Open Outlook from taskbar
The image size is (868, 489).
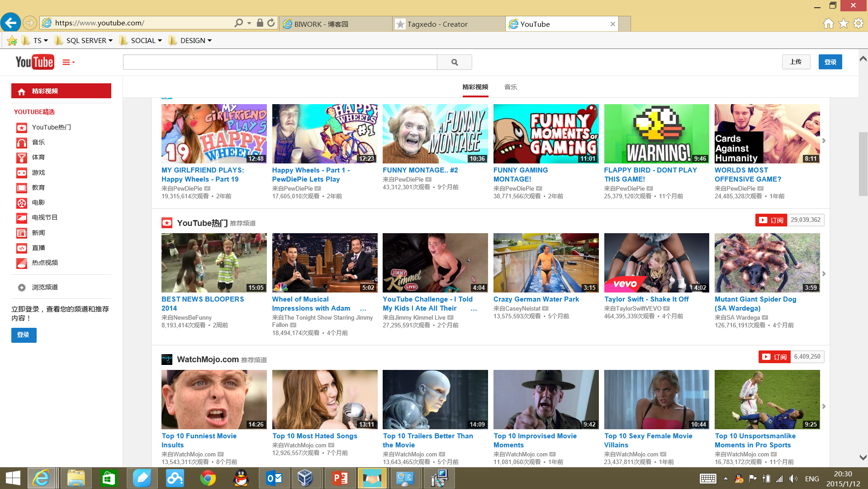coord(275,478)
